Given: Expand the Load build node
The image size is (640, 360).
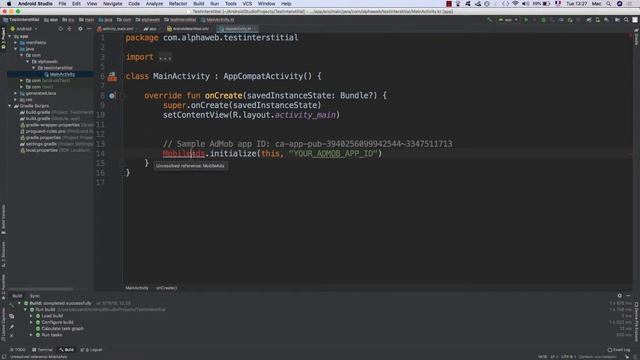Looking at the screenshot, I should click(31, 316).
